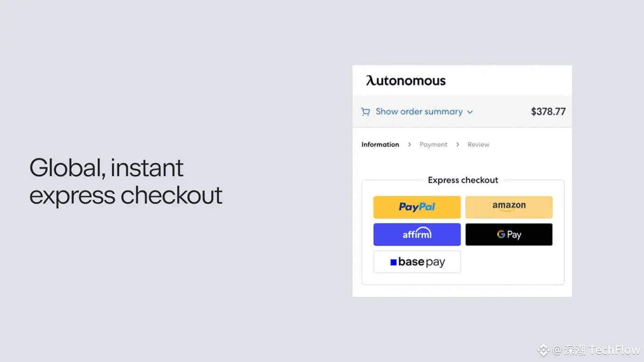
Task: Switch to the Payment step
Action: (x=433, y=144)
